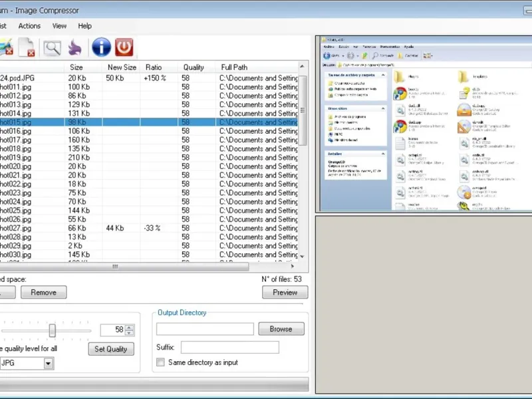Image resolution: width=532 pixels, height=399 pixels.
Task: Select the hot023.jpg file row
Action: (148, 193)
